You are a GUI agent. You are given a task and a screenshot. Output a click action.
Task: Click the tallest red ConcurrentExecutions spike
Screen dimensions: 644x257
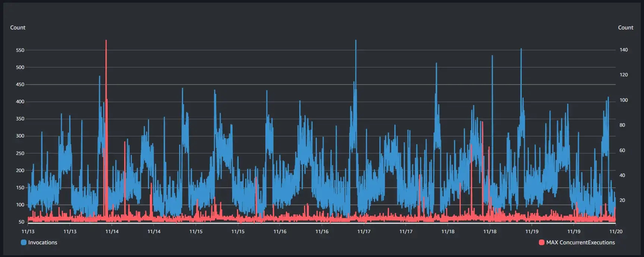[x=106, y=42]
